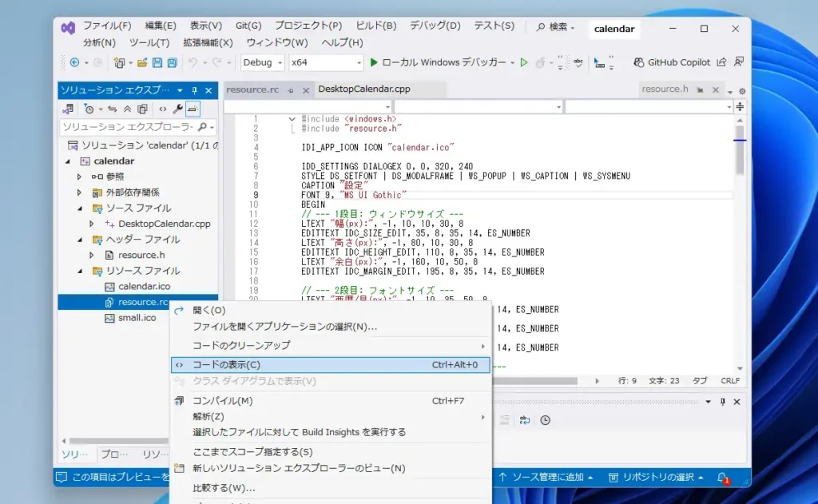Click the new project icon in toolbar
This screenshot has height=504, width=818.
(x=120, y=62)
